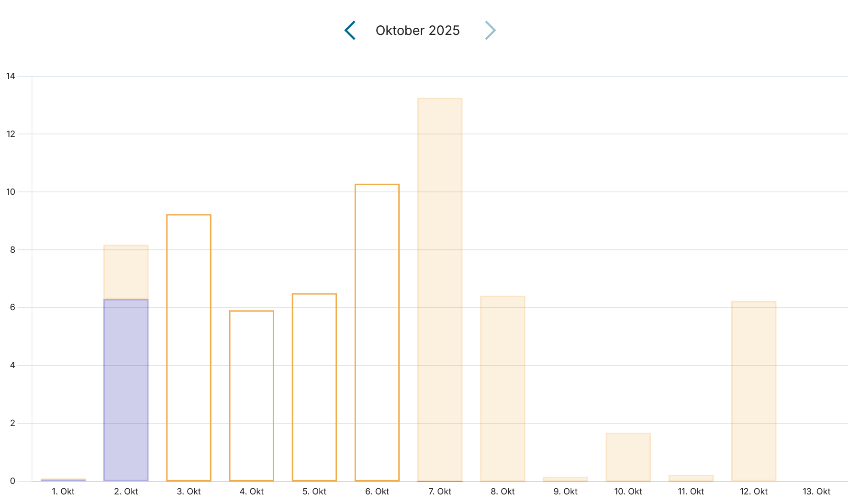Select the outlined bar for 5. Okt
Image resolution: width=849 pixels, height=504 pixels.
[314, 387]
